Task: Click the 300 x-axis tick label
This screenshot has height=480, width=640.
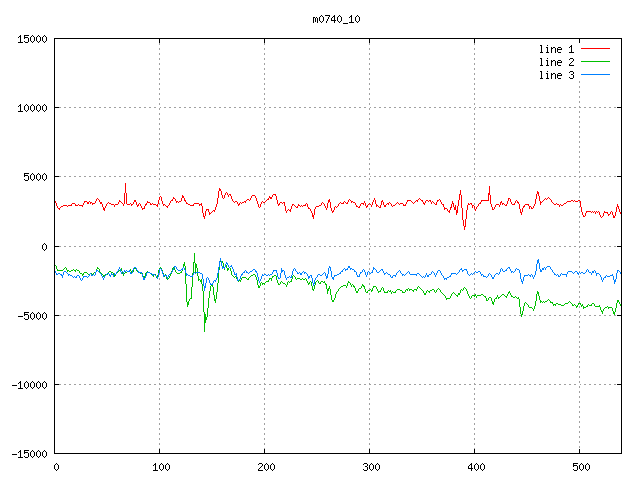Action: tap(370, 466)
